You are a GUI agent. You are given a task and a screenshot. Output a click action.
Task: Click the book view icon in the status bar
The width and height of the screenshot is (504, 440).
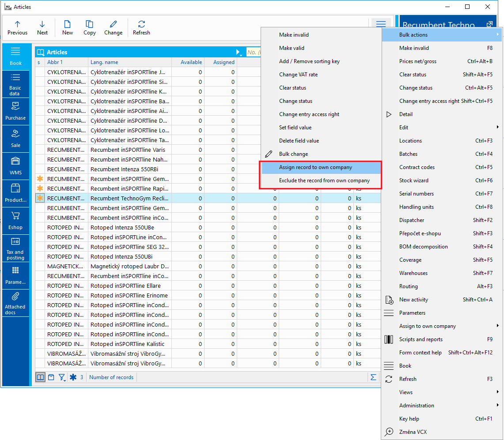click(41, 377)
